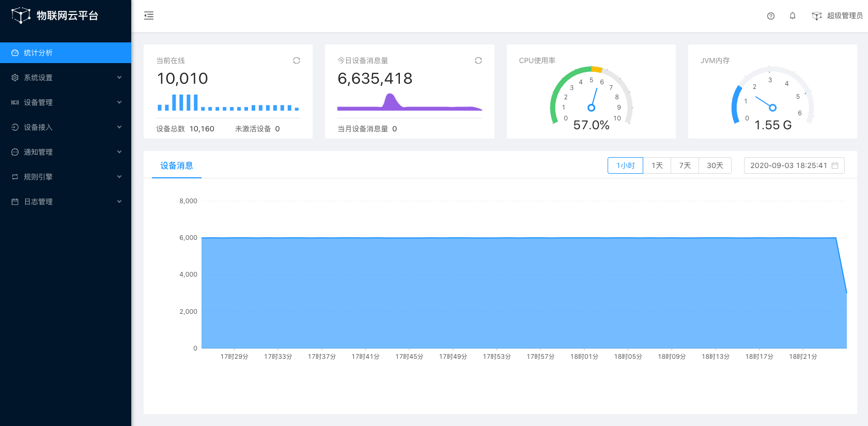Click the 设备管理 sidebar icon
Image resolution: width=868 pixels, height=426 pixels.
tap(15, 102)
